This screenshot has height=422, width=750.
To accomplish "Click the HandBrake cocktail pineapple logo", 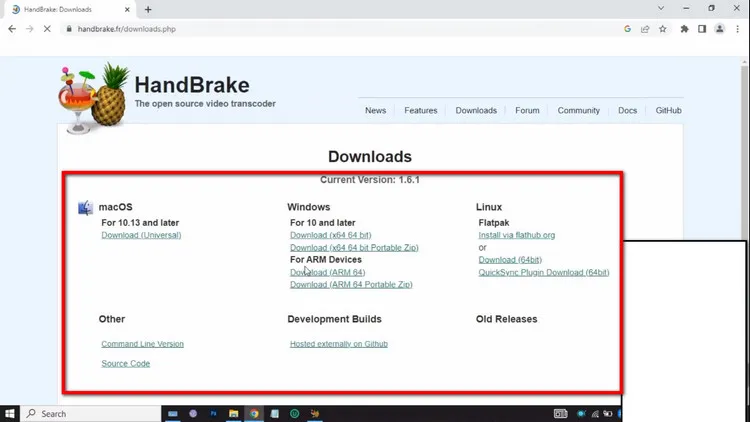I will 94,98.
